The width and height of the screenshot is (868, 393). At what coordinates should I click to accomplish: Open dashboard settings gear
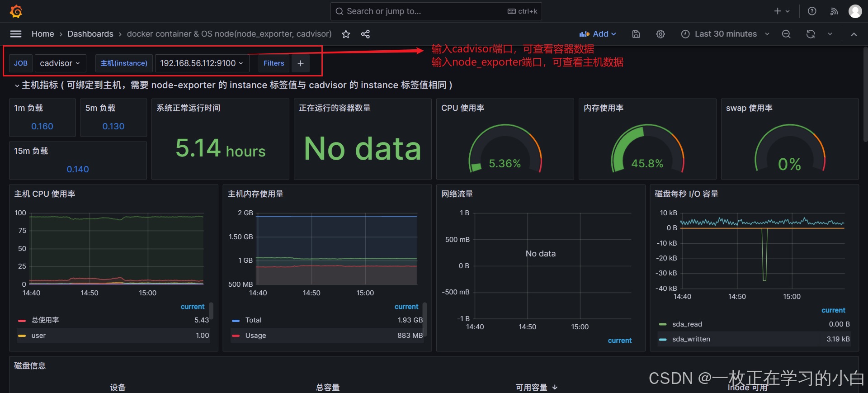click(x=660, y=34)
